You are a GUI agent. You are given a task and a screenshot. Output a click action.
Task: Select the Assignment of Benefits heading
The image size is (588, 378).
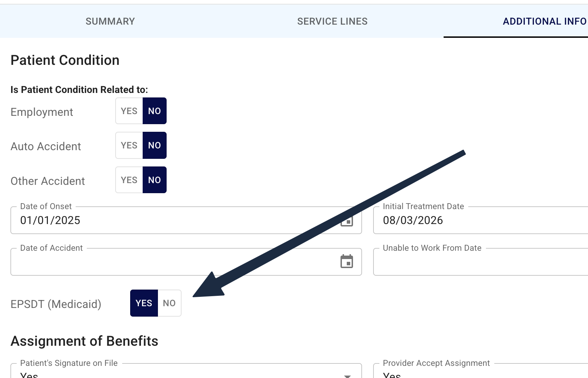click(x=84, y=341)
